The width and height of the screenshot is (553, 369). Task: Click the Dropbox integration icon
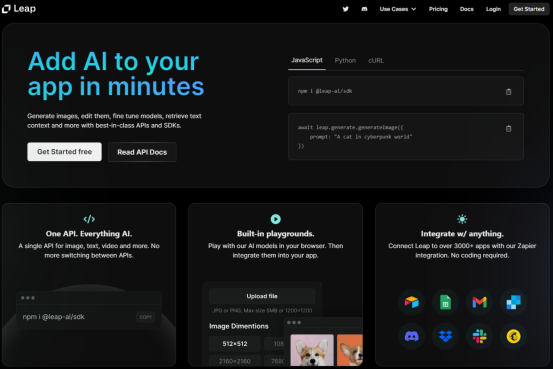445,336
